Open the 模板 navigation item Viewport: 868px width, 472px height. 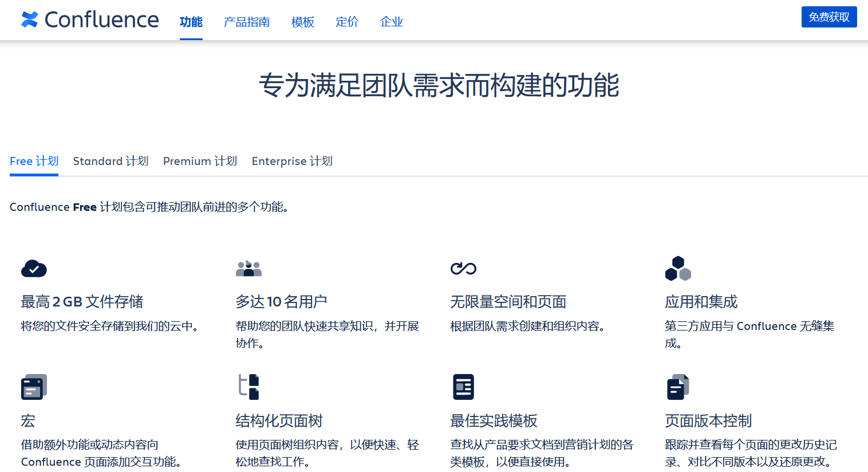click(303, 22)
